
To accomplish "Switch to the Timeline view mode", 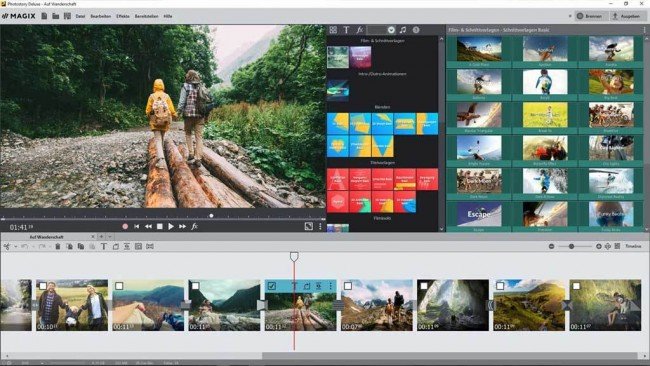I will (x=633, y=246).
